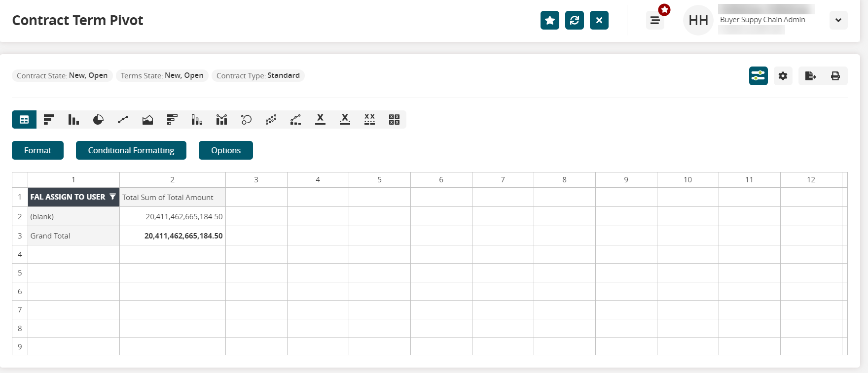Screen dimensions: 868x373
Task: Open the FAL ASSIGN TO USER filter dropdown
Action: (112, 197)
